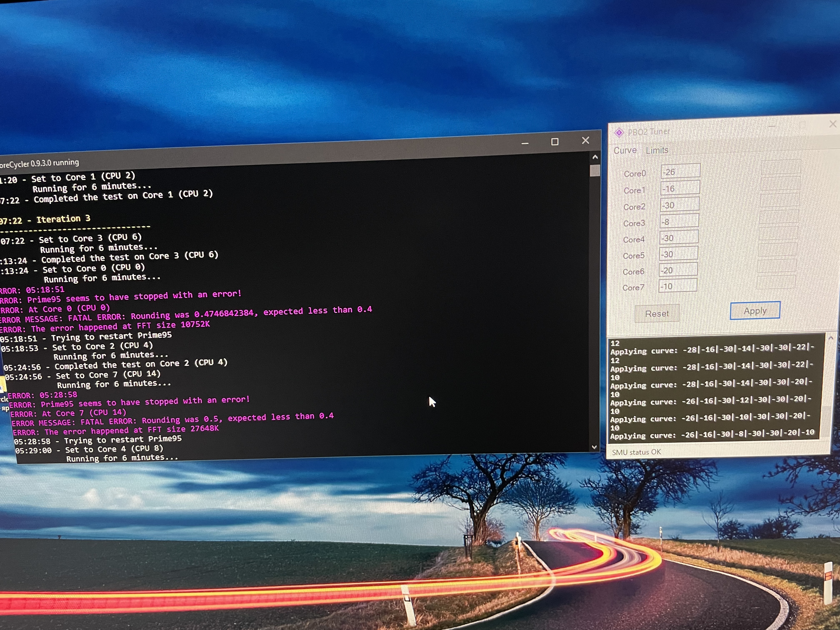Image resolution: width=840 pixels, height=630 pixels.
Task: Open the Limits tab
Action: [x=657, y=150]
